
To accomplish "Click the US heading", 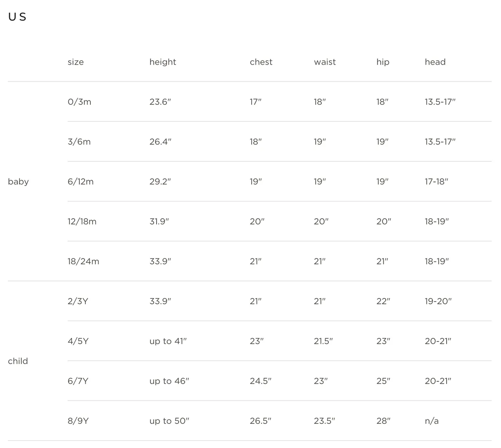I will (17, 17).
